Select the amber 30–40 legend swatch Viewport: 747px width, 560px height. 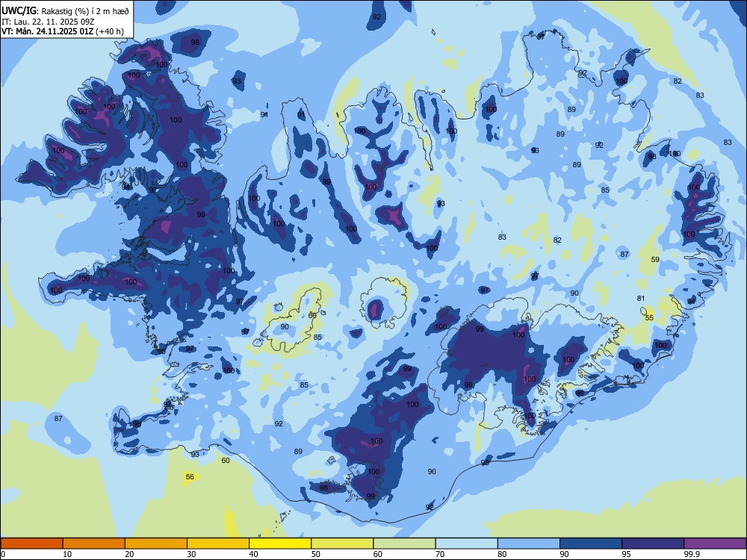point(218,544)
